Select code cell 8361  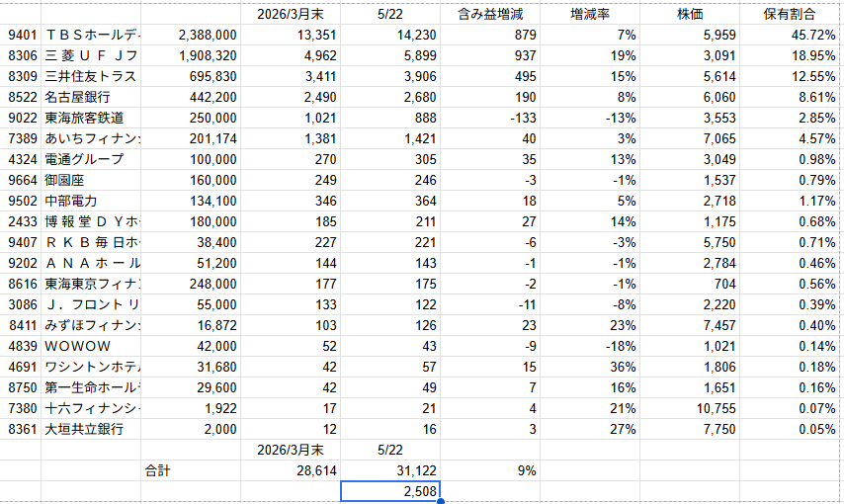[21, 429]
